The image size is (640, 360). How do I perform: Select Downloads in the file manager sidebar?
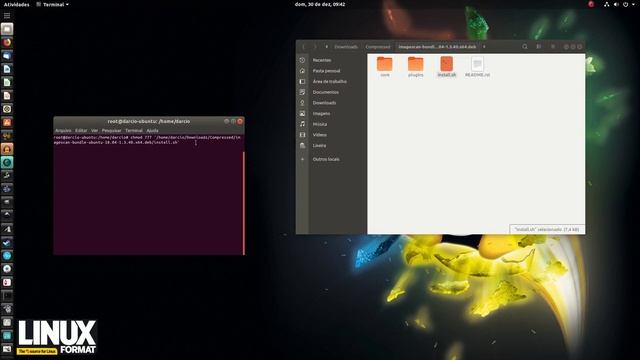[x=324, y=103]
